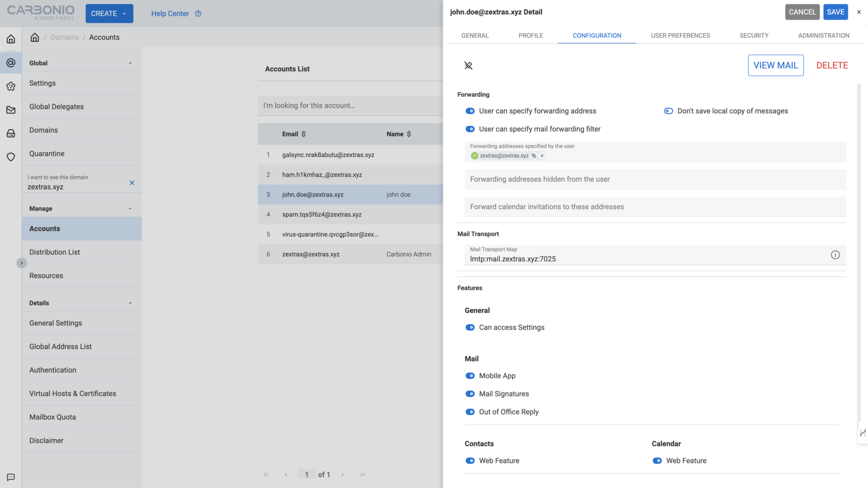Collapse the Details section in sidebar
Image resolution: width=868 pixels, height=488 pixels.
coord(131,303)
